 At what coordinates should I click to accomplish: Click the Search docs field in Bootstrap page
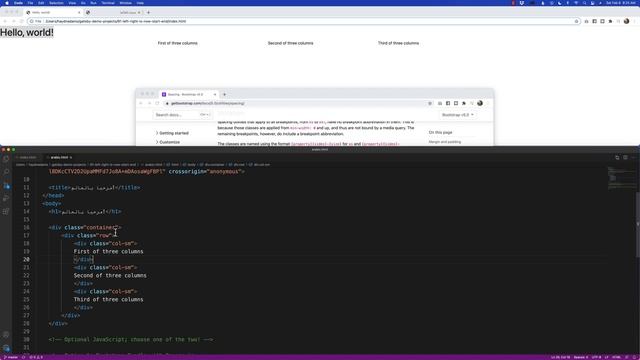[182, 115]
